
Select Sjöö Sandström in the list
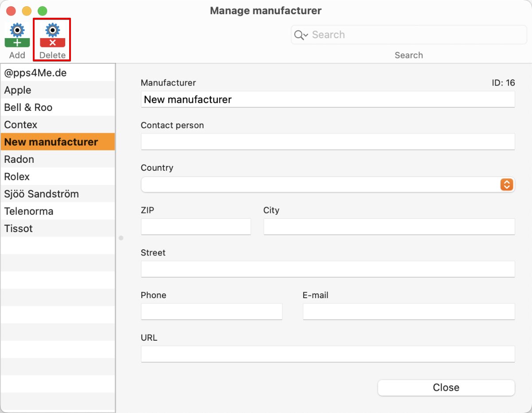click(58, 194)
